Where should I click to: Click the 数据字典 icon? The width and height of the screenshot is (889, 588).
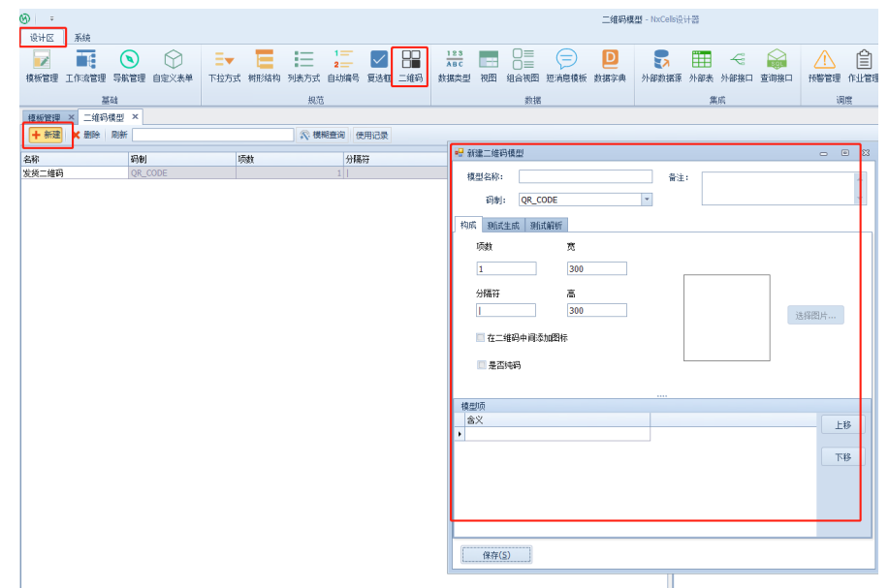click(610, 65)
